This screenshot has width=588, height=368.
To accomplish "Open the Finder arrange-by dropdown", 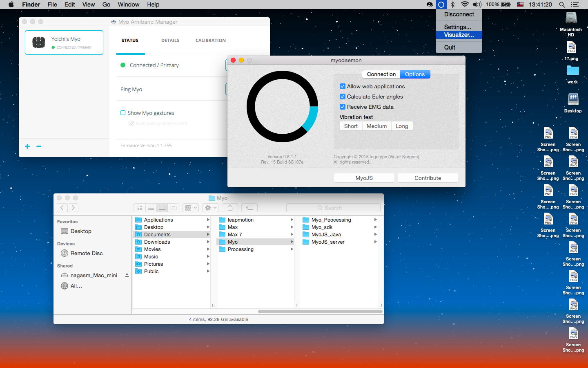I will click(x=191, y=208).
